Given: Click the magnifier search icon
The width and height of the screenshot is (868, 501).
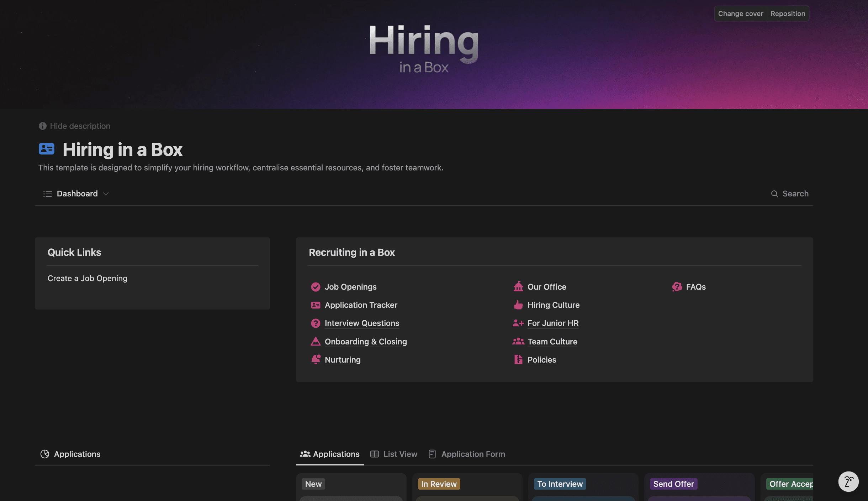Looking at the screenshot, I should coord(774,194).
